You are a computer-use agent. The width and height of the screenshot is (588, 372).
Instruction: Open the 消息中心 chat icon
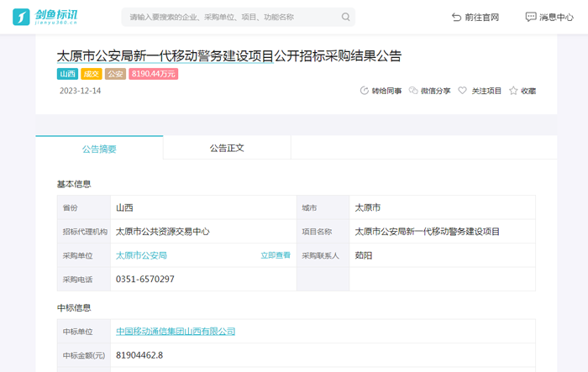tap(530, 17)
